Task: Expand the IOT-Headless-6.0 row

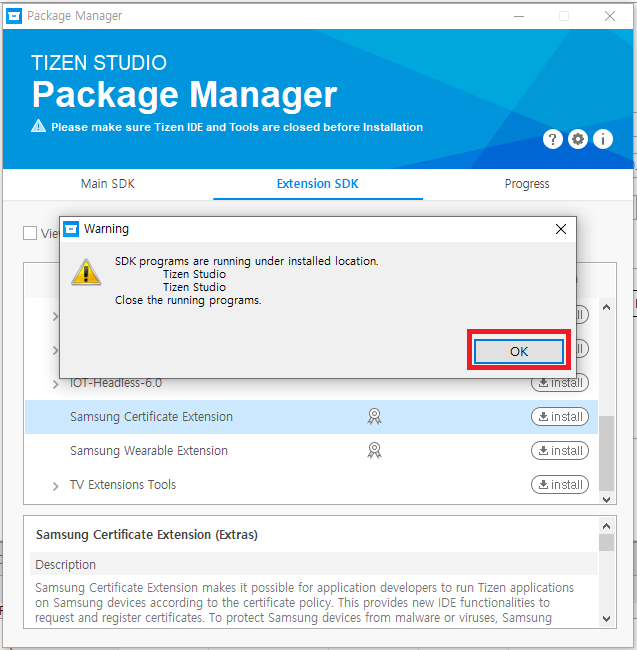Action: coord(56,384)
